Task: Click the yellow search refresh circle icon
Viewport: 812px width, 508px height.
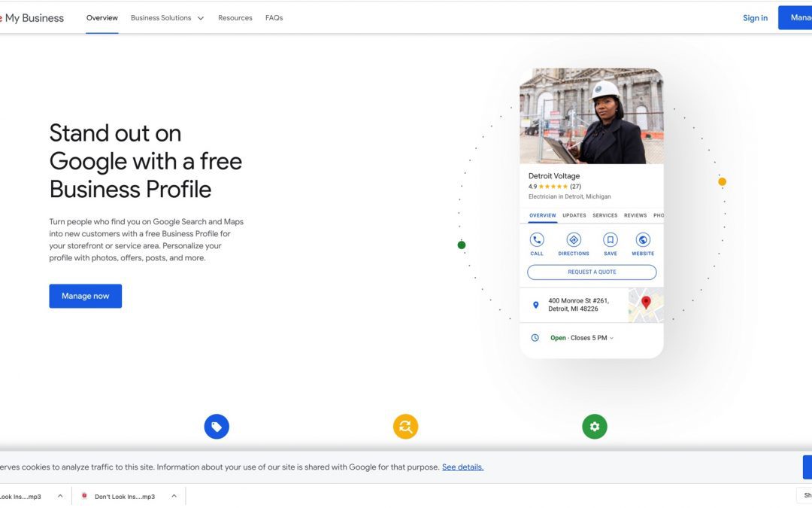Action: [x=405, y=427]
